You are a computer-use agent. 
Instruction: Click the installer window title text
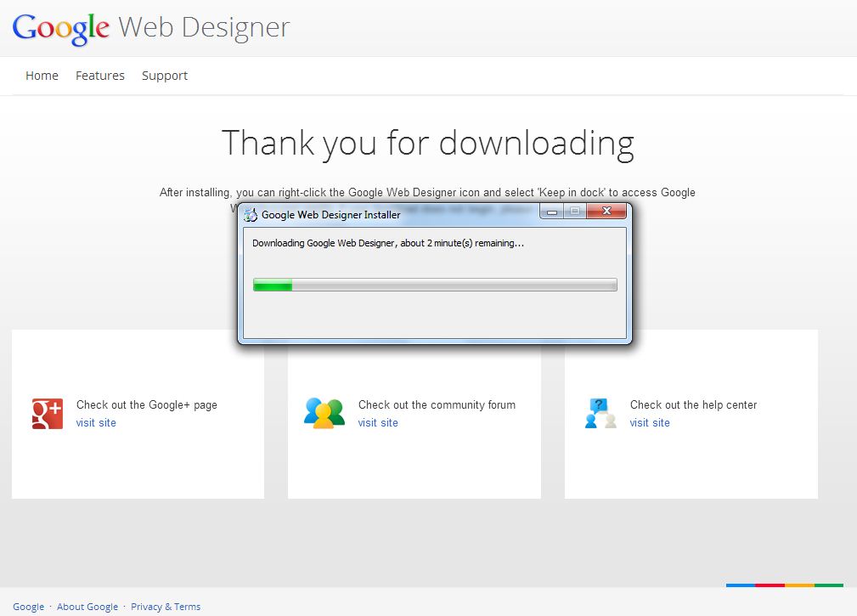click(330, 215)
